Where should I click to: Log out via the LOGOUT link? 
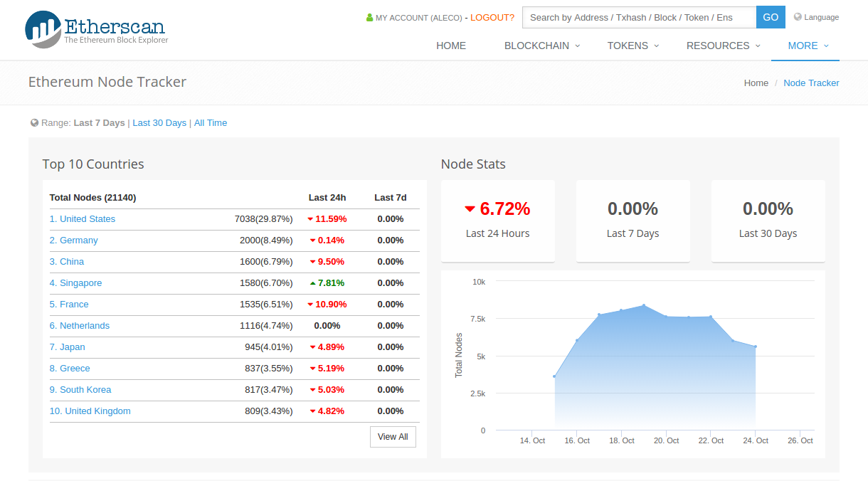(492, 18)
